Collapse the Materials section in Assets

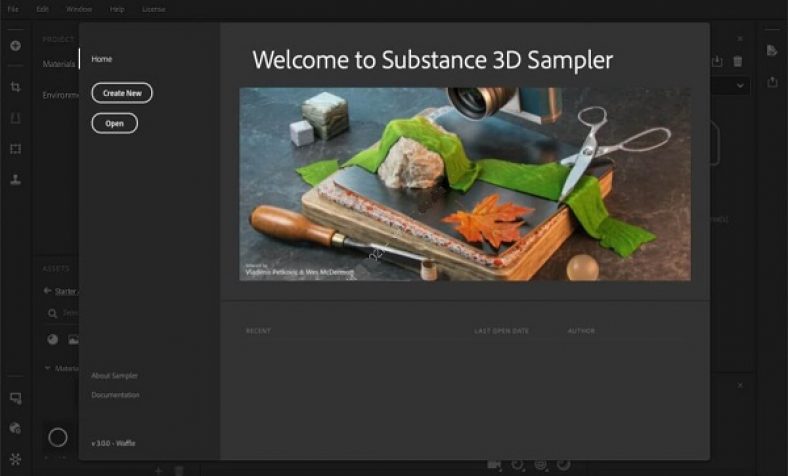48,368
